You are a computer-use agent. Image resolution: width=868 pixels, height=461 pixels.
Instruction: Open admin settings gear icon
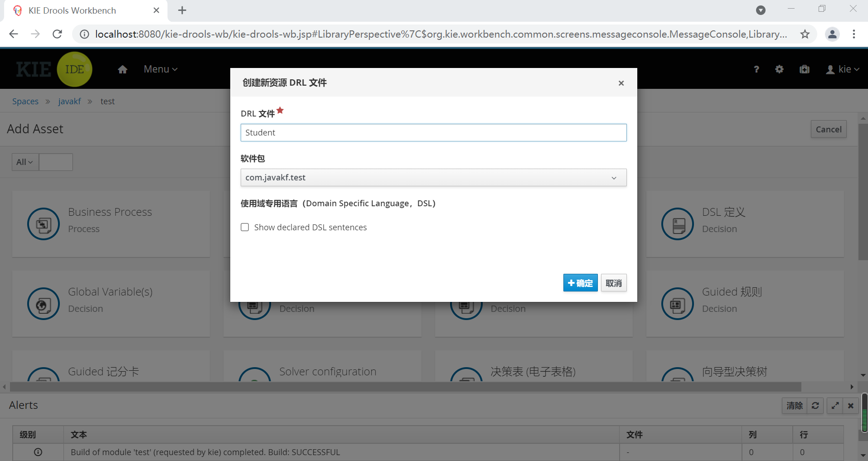point(779,69)
